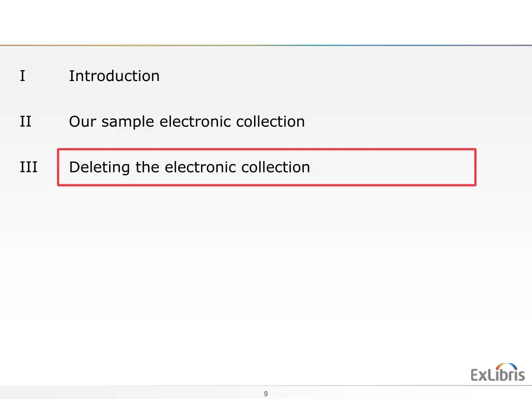Viewport: 532px width, 399px height.
Task: Click the word sample in the second item
Action: coord(128,122)
